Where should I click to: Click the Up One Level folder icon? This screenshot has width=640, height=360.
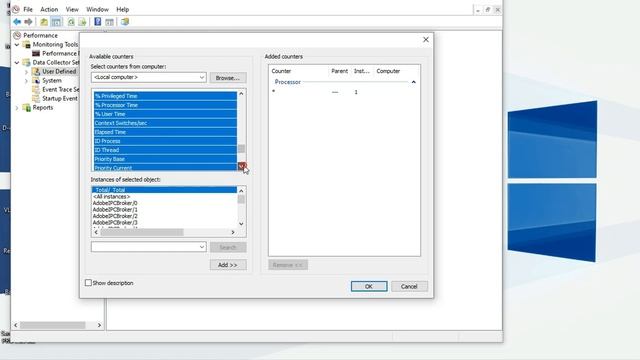pyautogui.click(x=44, y=22)
